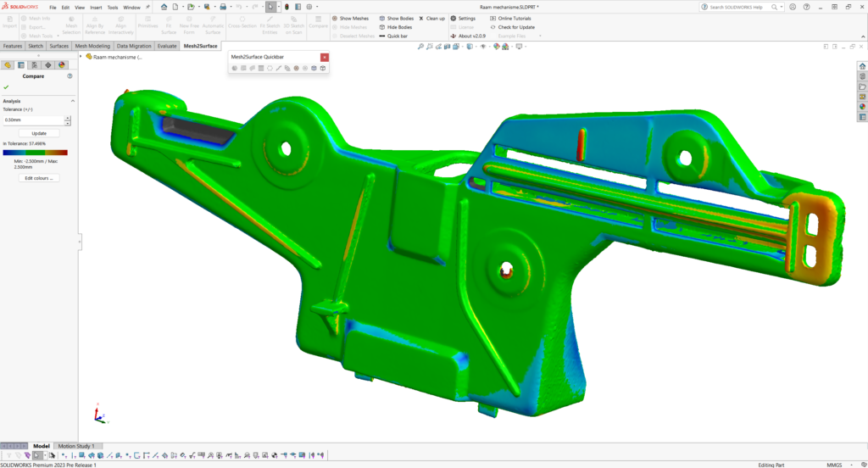Open the ConfigurationManager panel tab icon
This screenshot has width=868, height=468.
35,64
